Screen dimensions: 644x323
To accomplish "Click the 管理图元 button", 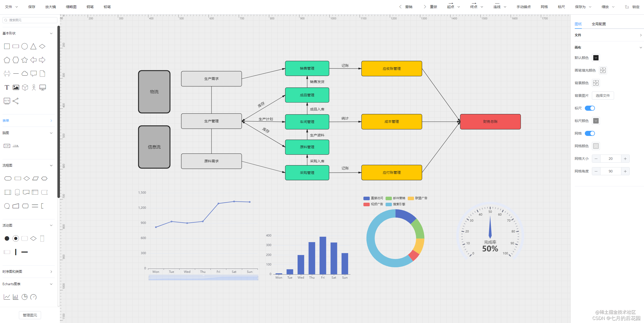I will click(x=30, y=315).
